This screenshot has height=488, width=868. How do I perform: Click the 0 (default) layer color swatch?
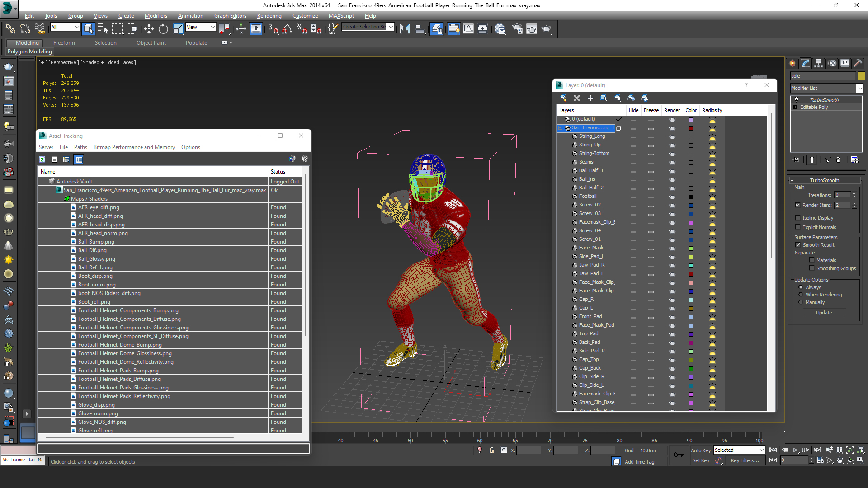click(x=691, y=120)
